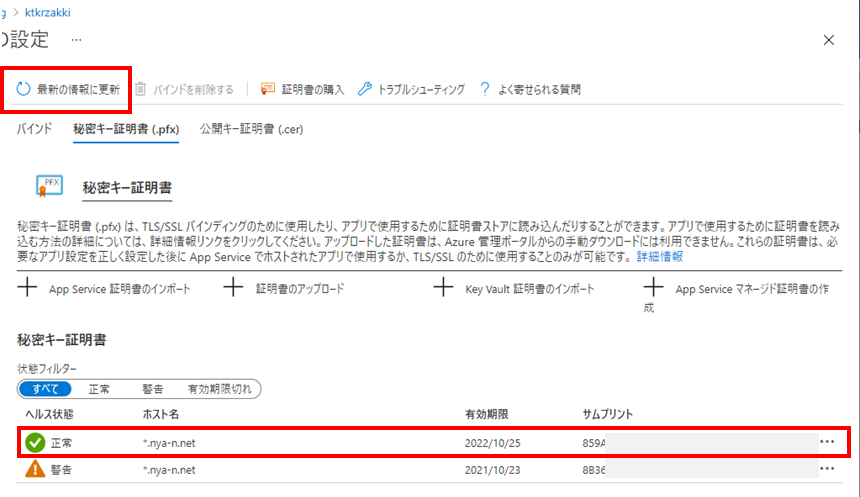
Task: Open more options for 2022/10/25 certificate
Action: pos(827,442)
